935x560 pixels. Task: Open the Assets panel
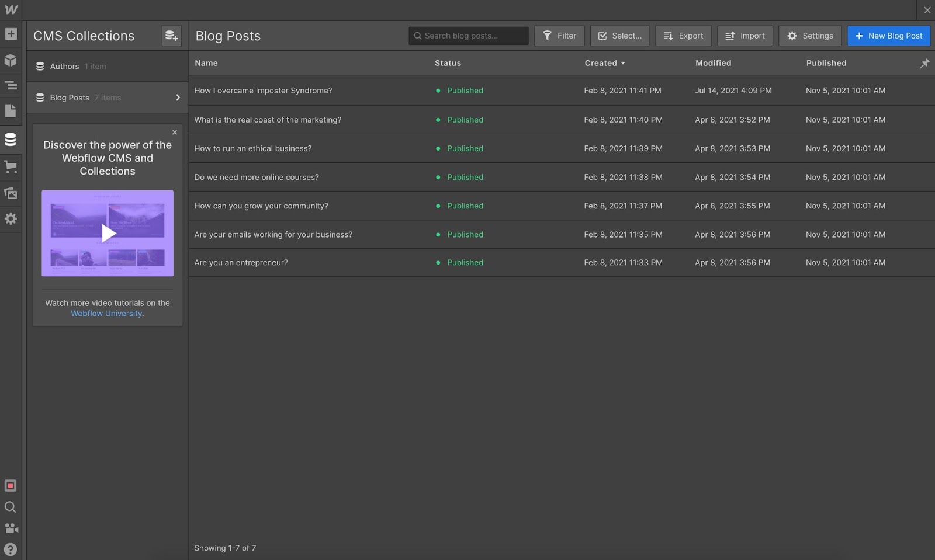coord(11,193)
